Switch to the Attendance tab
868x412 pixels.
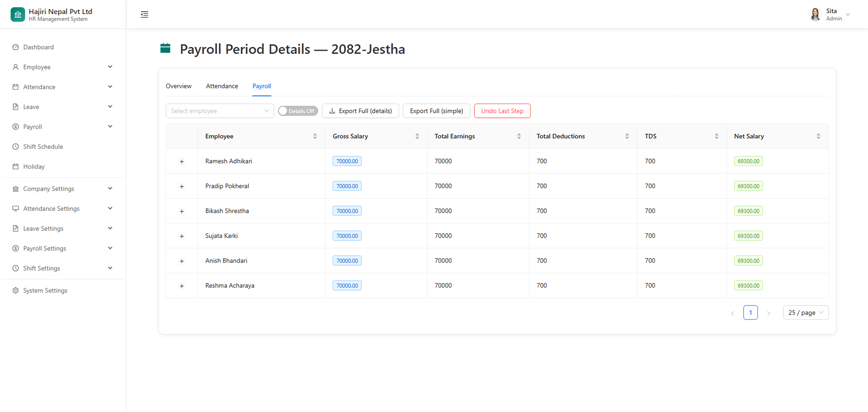pos(222,86)
